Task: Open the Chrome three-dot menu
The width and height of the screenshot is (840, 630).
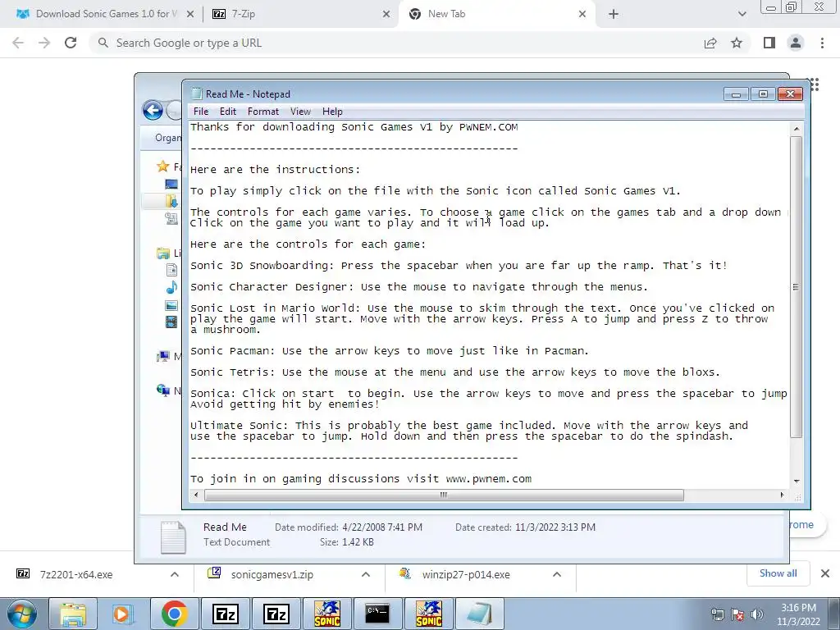Action: [x=822, y=43]
